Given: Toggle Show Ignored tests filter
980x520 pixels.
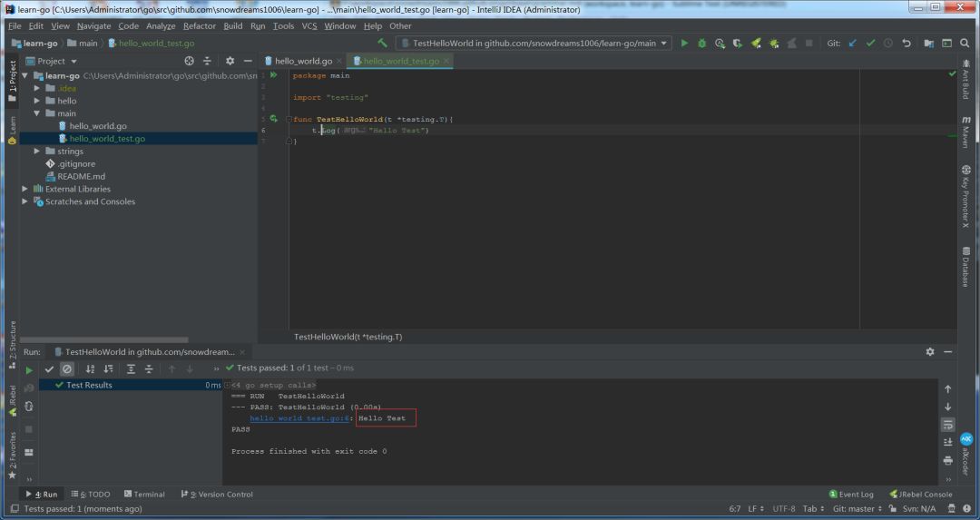Looking at the screenshot, I should click(x=67, y=368).
